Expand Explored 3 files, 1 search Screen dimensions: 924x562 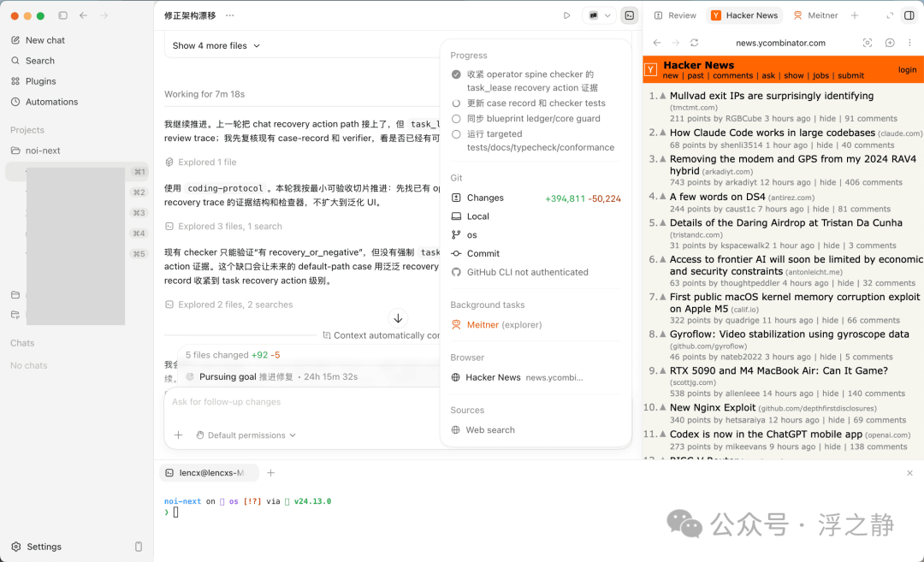point(223,226)
